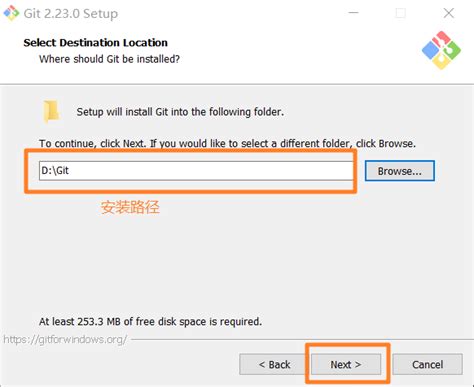Click the large Git logo in the header
The width and height of the screenshot is (474, 387).
click(x=441, y=50)
